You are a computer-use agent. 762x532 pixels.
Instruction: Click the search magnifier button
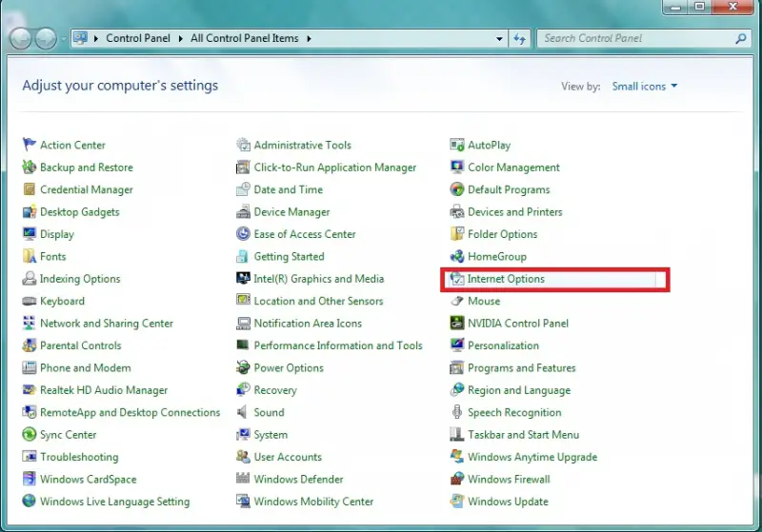tap(740, 38)
